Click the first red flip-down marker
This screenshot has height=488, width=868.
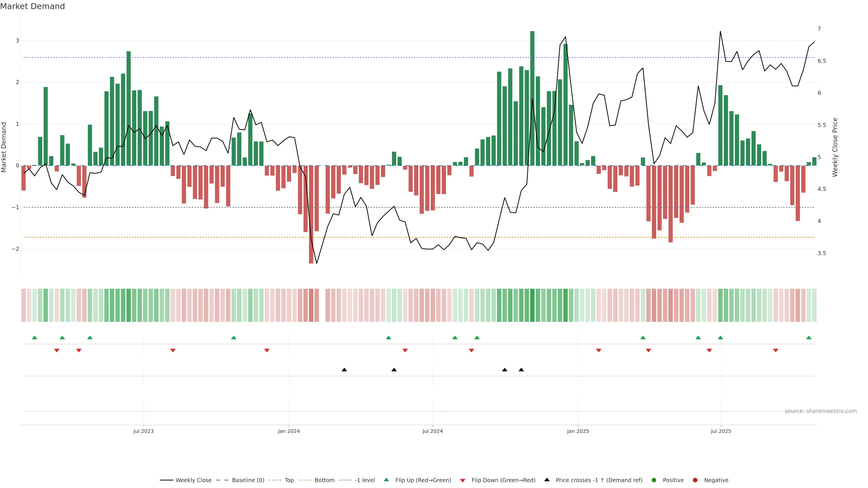click(57, 351)
